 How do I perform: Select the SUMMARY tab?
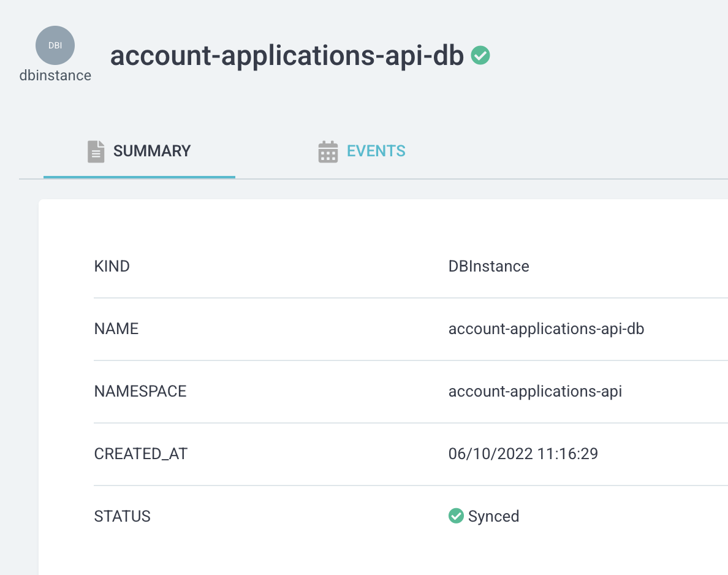(x=151, y=151)
